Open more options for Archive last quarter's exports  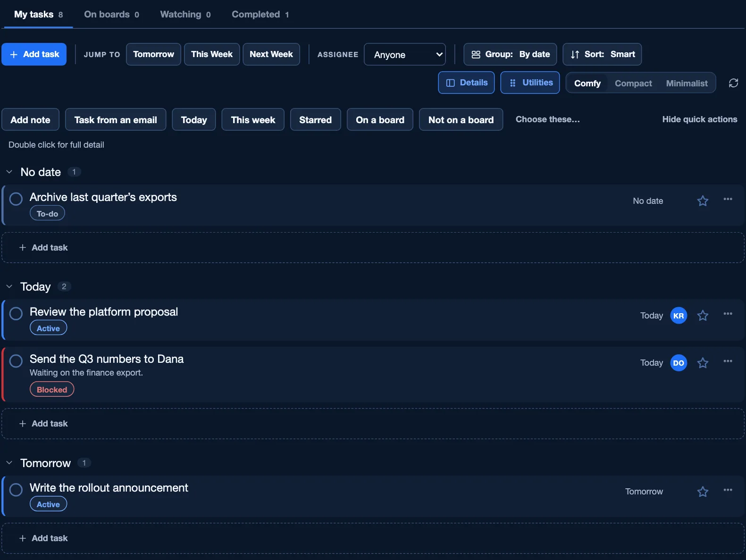[728, 199]
